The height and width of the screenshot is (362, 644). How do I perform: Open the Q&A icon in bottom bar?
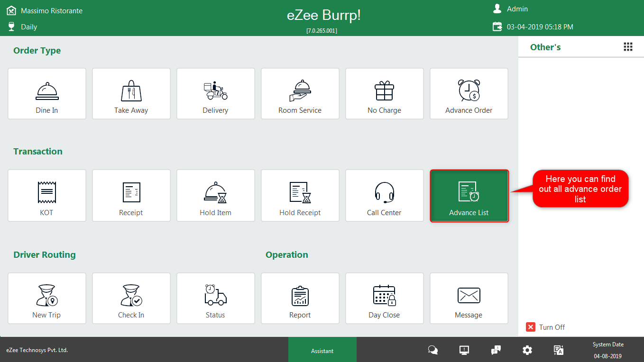(x=496, y=350)
